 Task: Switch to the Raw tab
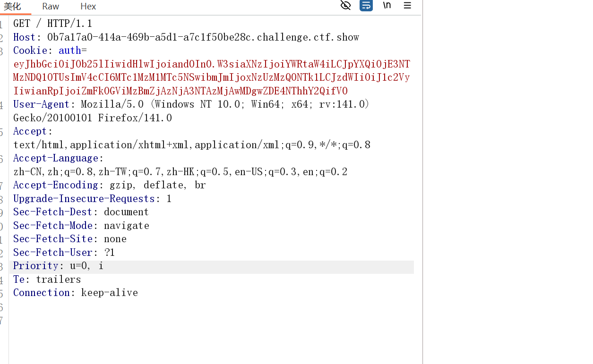pyautogui.click(x=50, y=7)
